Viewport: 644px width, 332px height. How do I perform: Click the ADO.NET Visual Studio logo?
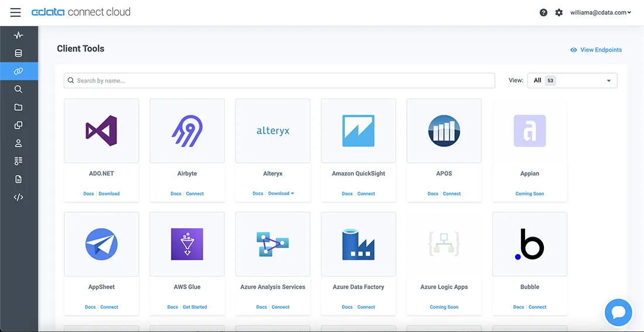(x=101, y=131)
